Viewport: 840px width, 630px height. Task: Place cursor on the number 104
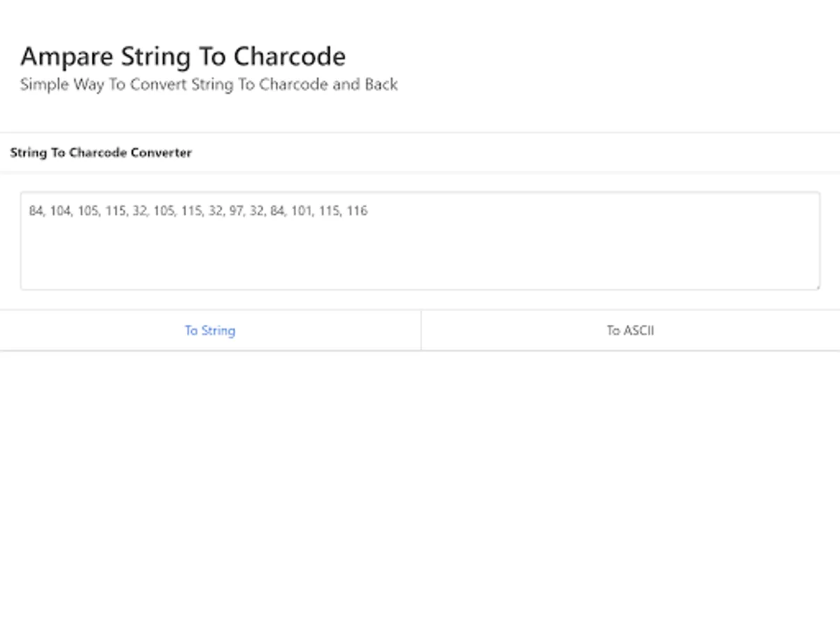[60, 211]
